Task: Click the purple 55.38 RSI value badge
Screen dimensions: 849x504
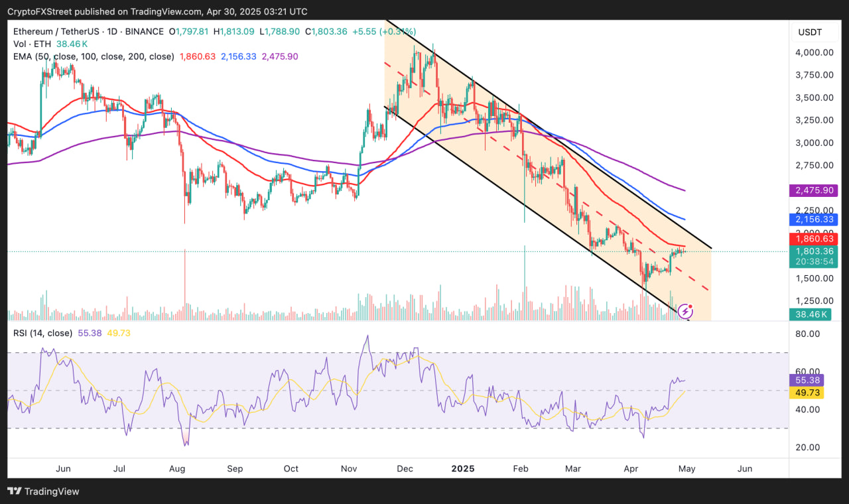Action: pos(806,380)
